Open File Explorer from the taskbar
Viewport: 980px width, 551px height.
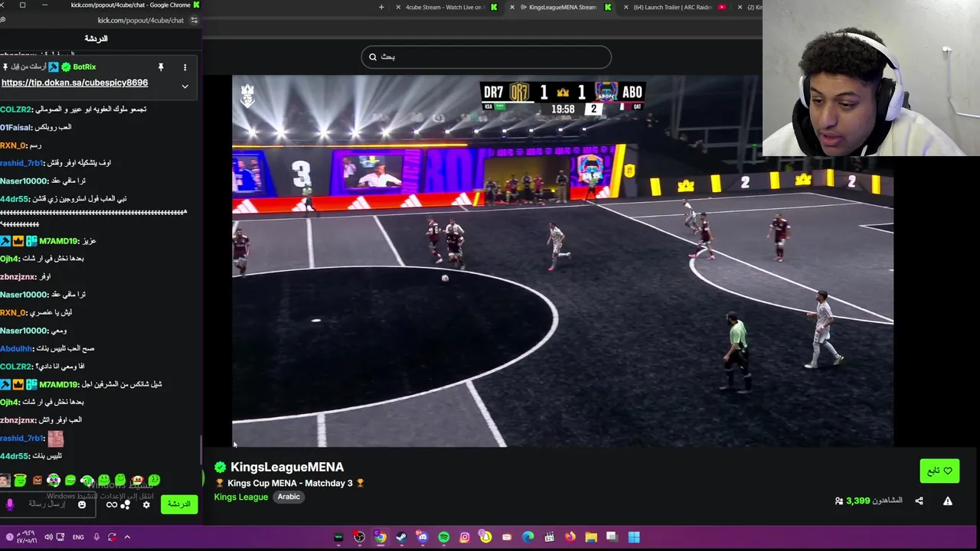point(591,537)
